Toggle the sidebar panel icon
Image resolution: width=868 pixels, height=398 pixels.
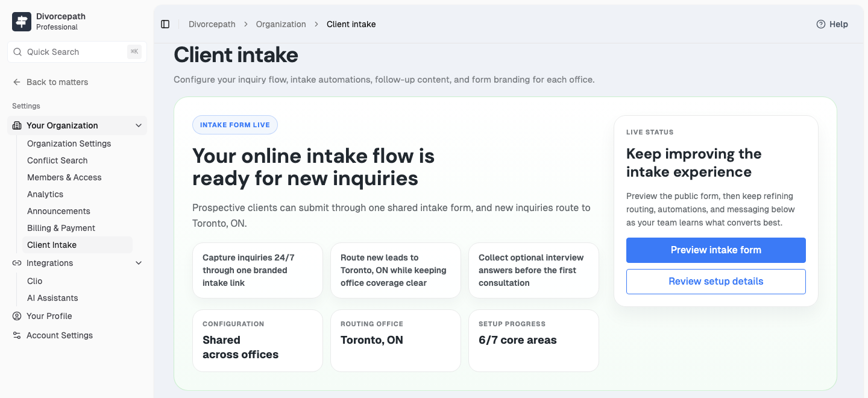pos(165,24)
